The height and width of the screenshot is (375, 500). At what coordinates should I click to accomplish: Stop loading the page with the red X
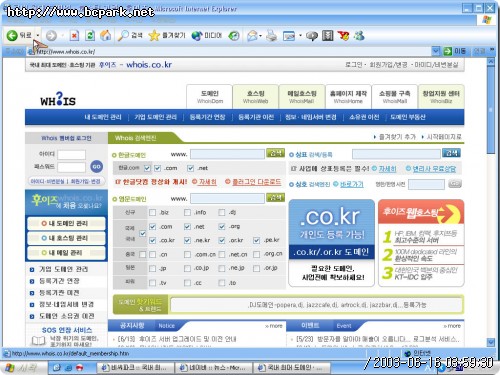pyautogui.click(x=74, y=35)
